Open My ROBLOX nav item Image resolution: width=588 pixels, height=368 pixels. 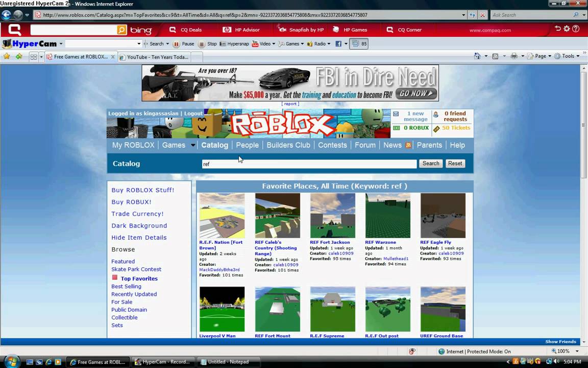[x=133, y=145]
